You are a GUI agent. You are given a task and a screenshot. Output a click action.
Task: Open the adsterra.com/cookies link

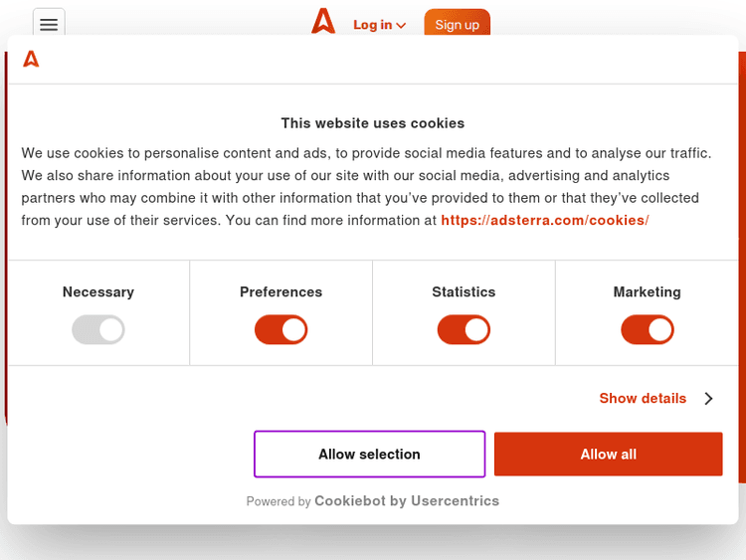[544, 221]
